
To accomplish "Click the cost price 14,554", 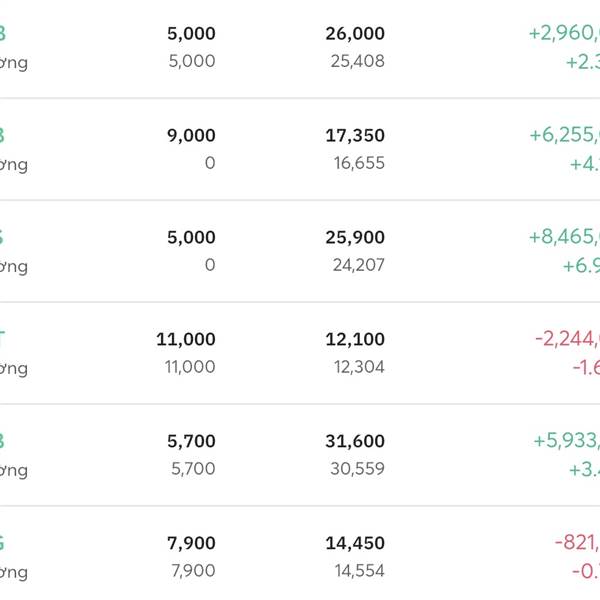I will 359,571.
